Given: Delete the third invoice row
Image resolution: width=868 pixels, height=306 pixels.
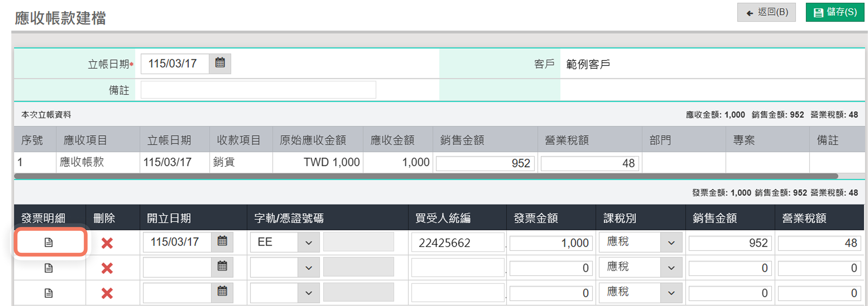Looking at the screenshot, I should coord(107,293).
